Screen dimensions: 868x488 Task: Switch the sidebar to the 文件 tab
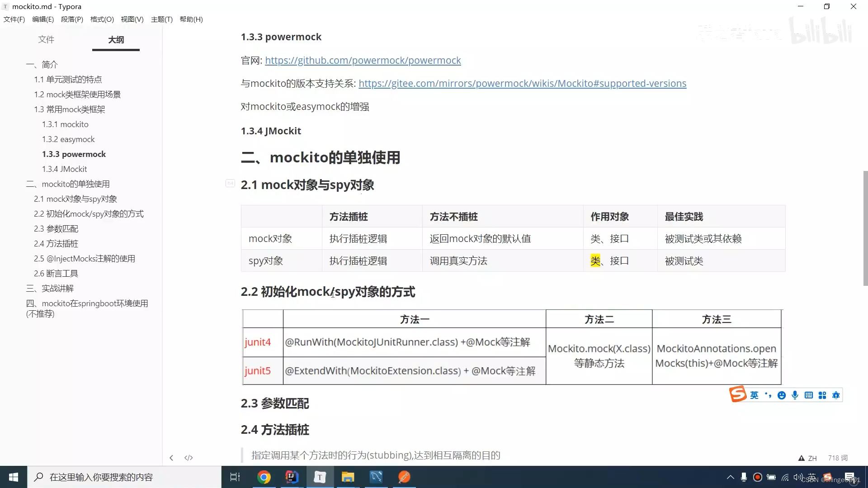[x=46, y=39]
